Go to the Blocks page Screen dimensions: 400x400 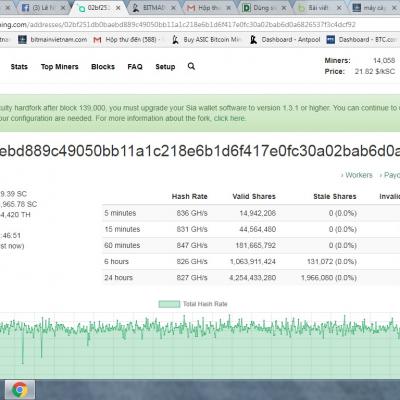pos(103,67)
